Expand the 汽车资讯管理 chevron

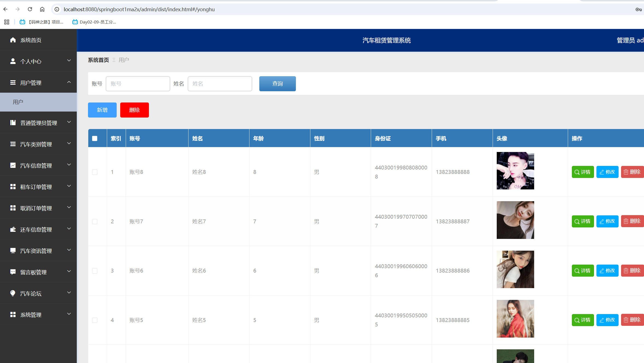69,250
